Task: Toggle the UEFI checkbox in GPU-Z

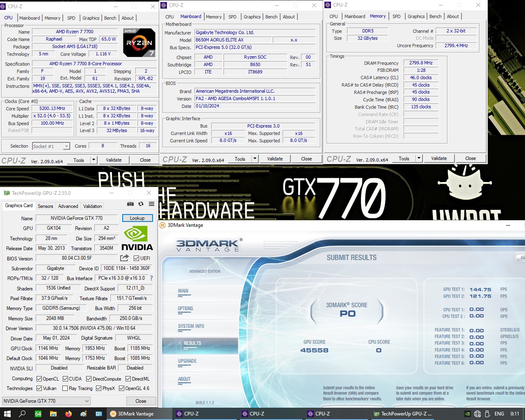Action: (x=137, y=258)
